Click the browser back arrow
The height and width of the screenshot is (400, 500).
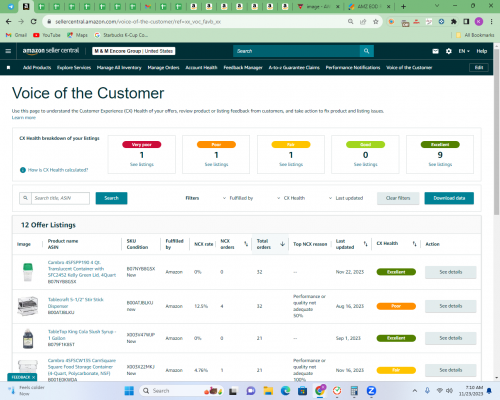[x=9, y=22]
